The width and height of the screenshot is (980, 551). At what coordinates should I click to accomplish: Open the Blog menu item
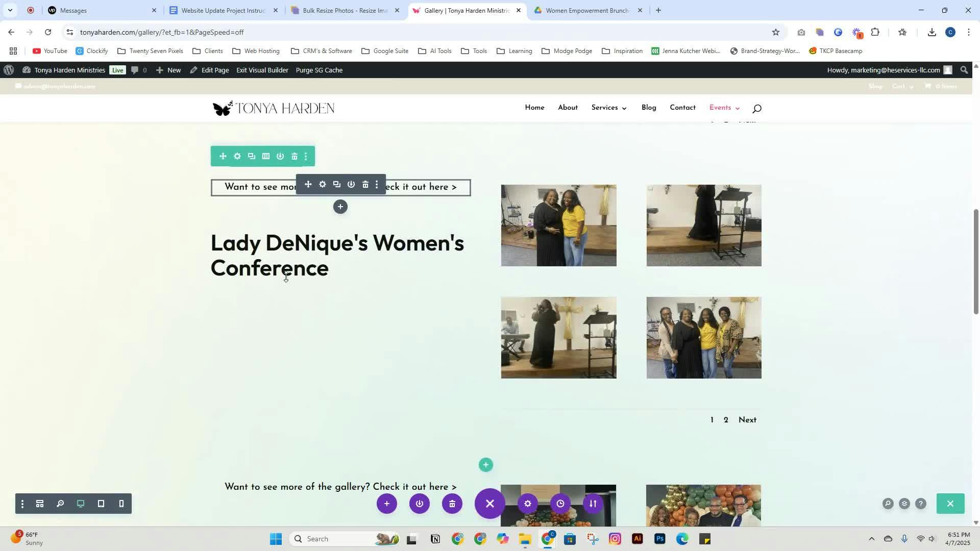pyautogui.click(x=649, y=108)
